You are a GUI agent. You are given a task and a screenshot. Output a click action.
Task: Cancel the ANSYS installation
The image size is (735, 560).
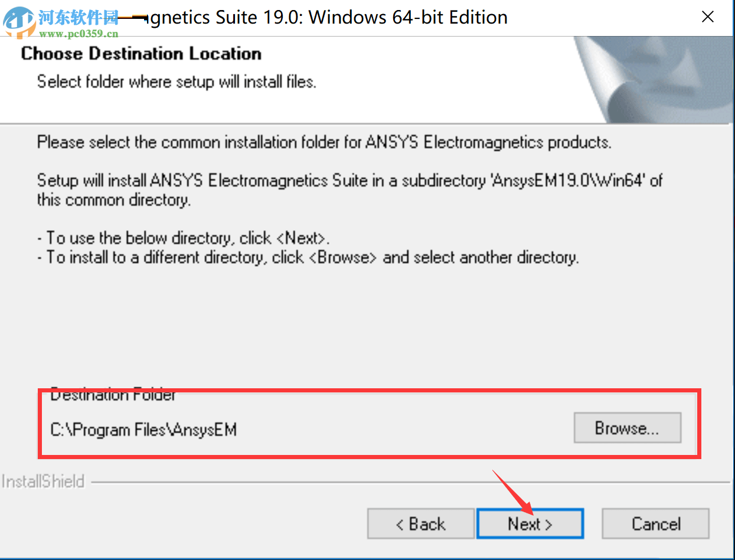tap(655, 523)
